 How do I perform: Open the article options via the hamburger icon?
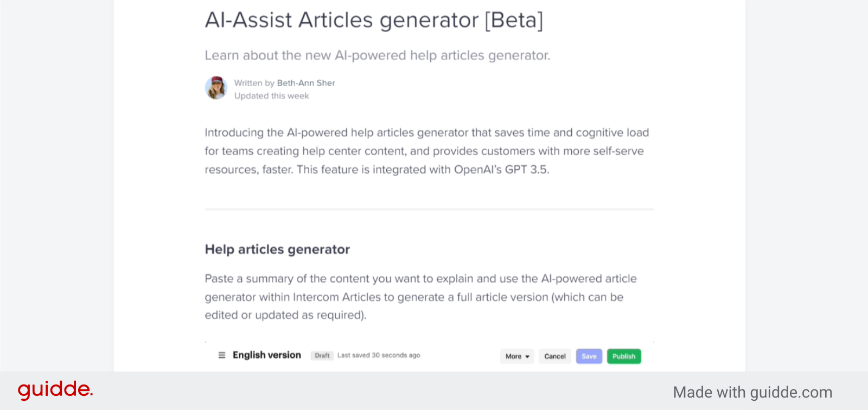click(x=221, y=355)
